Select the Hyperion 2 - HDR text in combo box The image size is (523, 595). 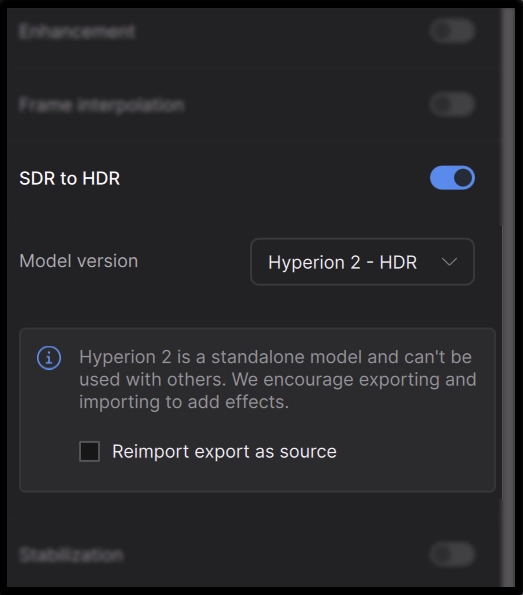tap(342, 262)
